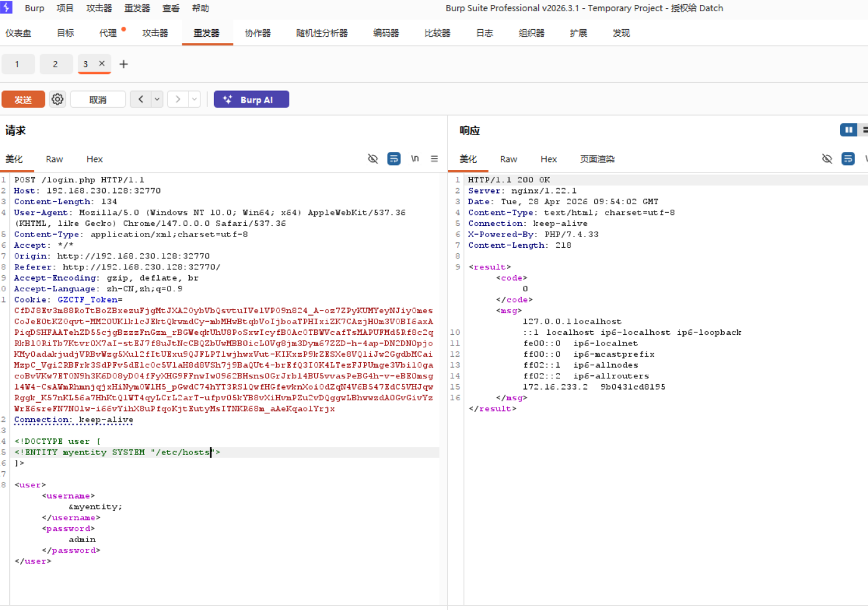This screenshot has height=610, width=868.
Task: Open the 查看 menu
Action: coord(171,8)
